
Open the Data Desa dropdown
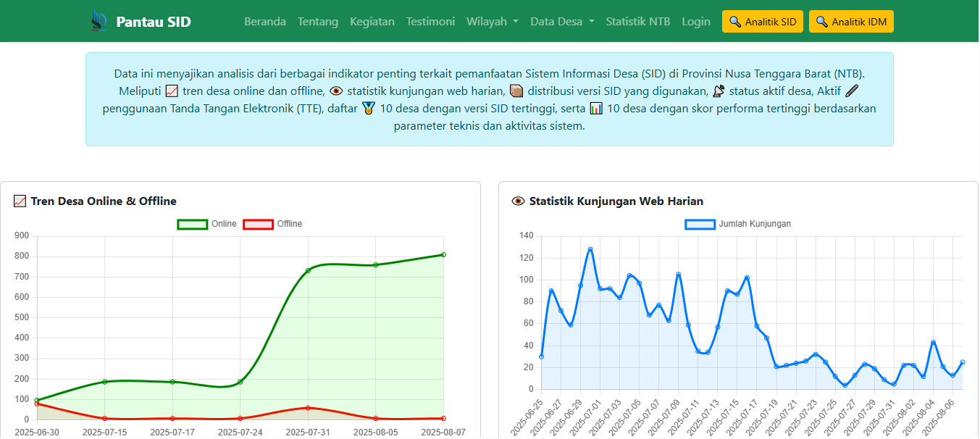[x=562, y=22]
